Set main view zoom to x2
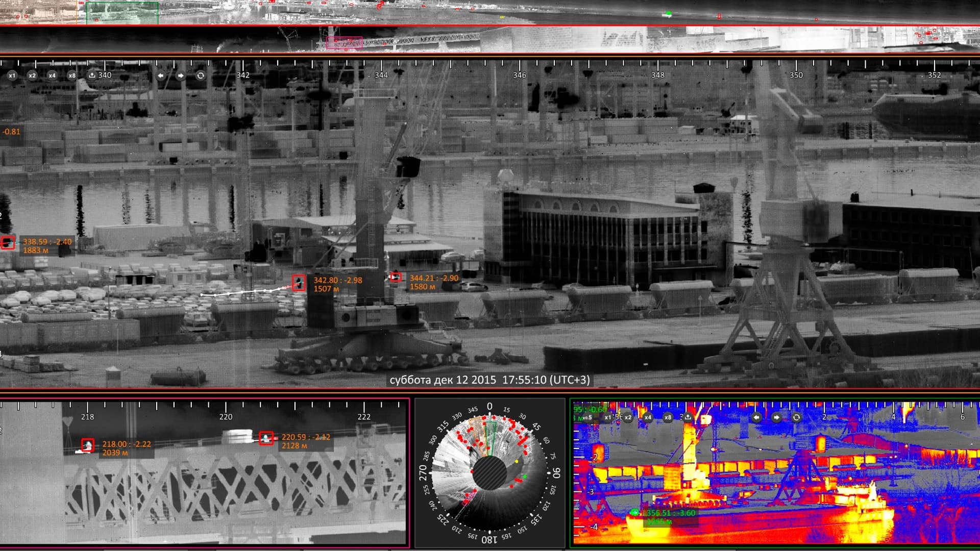 click(x=32, y=76)
